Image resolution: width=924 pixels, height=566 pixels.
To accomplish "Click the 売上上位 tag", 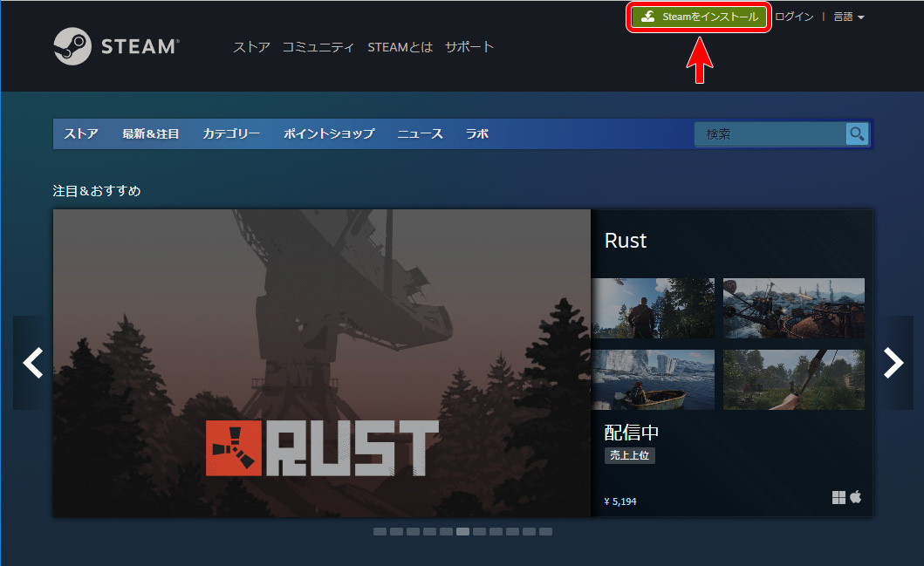I will coord(629,455).
